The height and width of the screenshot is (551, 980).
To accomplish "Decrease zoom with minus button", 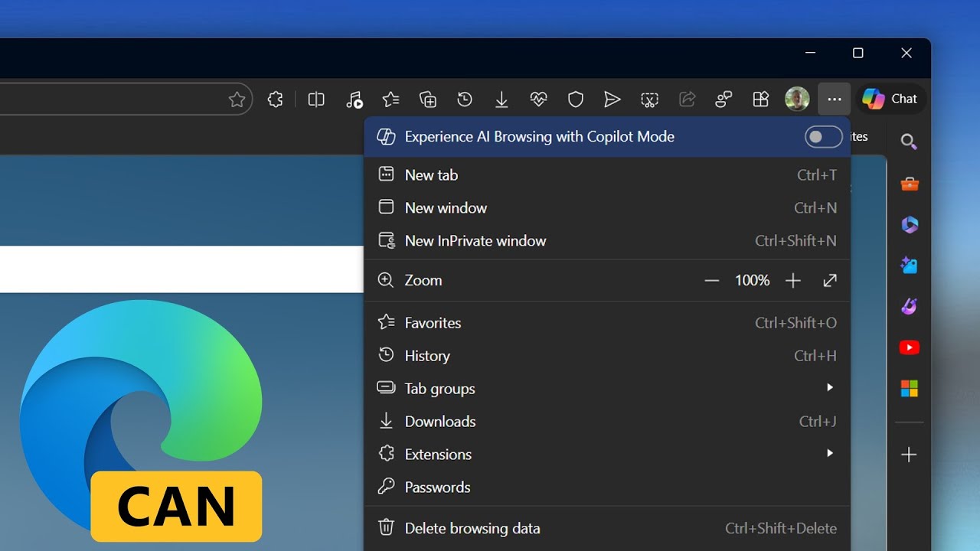I will pos(712,281).
